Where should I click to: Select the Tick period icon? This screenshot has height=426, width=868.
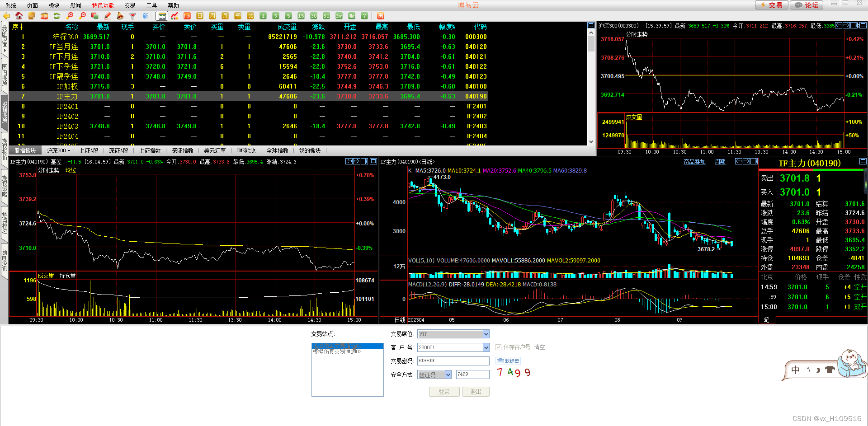[x=187, y=16]
